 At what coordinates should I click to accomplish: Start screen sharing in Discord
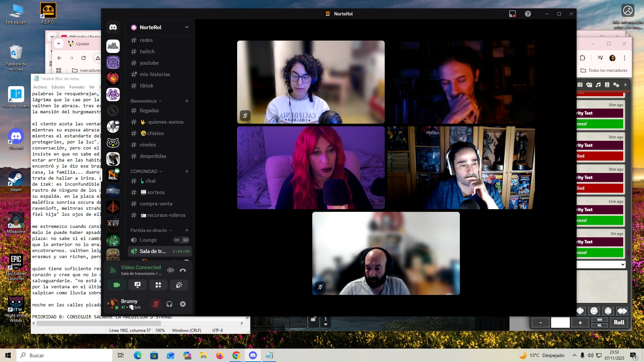click(138, 285)
